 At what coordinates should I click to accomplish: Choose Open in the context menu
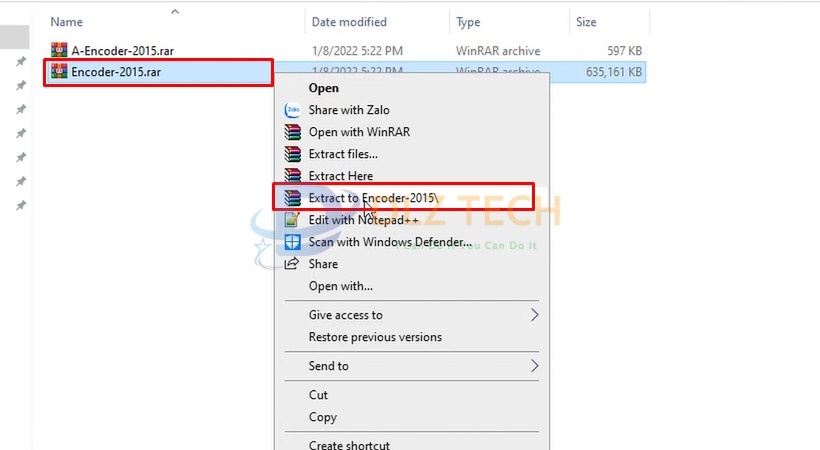click(323, 88)
